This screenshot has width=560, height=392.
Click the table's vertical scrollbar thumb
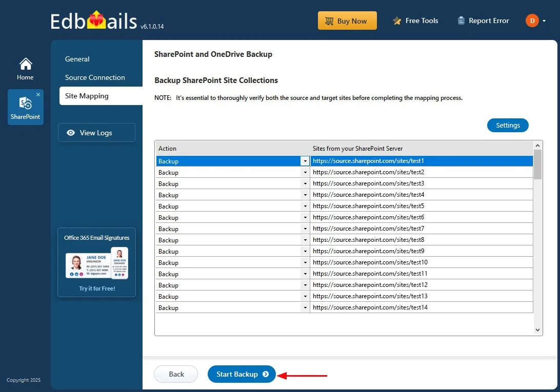point(537,164)
